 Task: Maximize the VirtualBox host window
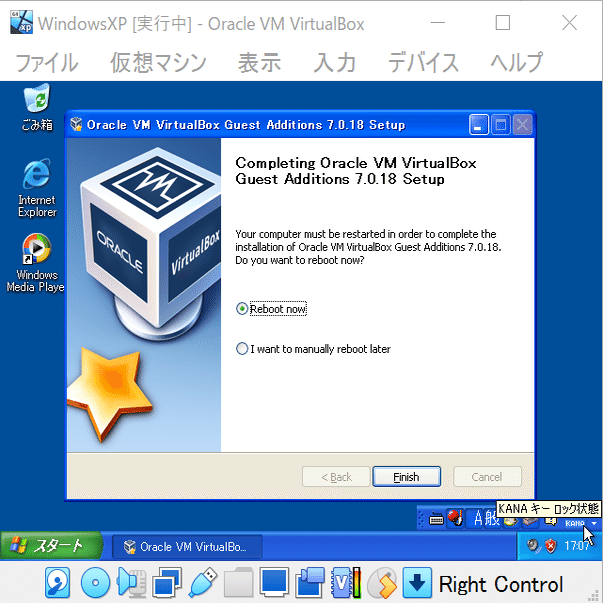pos(503,23)
